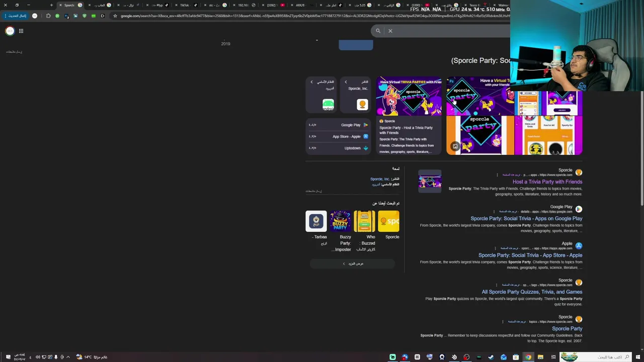Click Sporcle favicon on first result
This screenshot has width=644, height=362.
(x=579, y=172)
